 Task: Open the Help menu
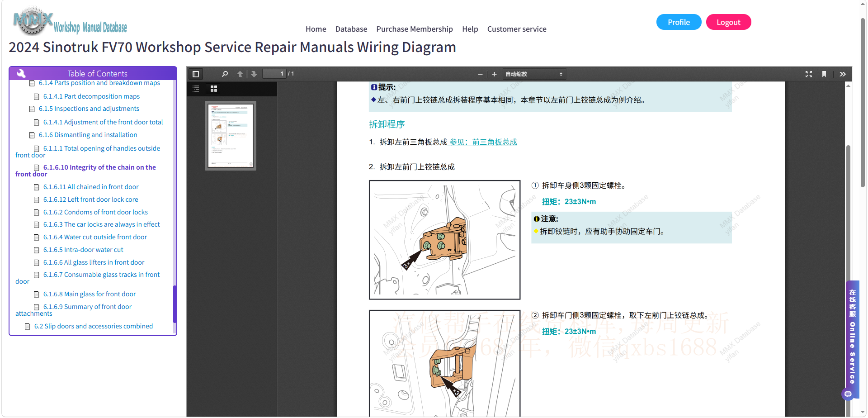point(470,29)
